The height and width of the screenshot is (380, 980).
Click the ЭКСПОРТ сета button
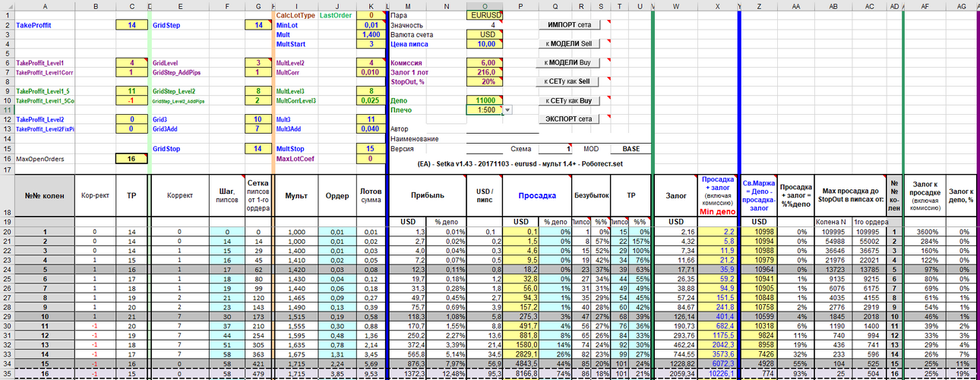click(x=570, y=119)
